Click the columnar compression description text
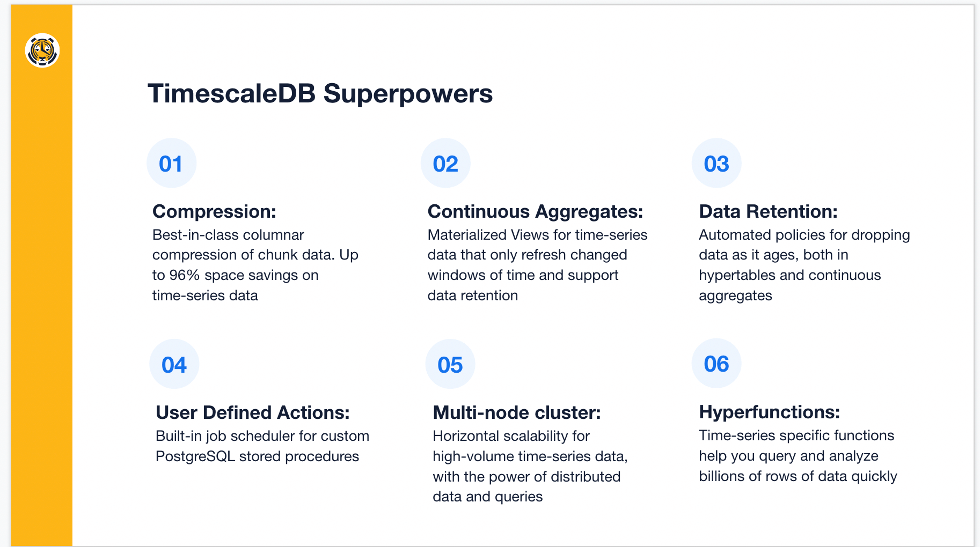This screenshot has height=547, width=980. [255, 265]
